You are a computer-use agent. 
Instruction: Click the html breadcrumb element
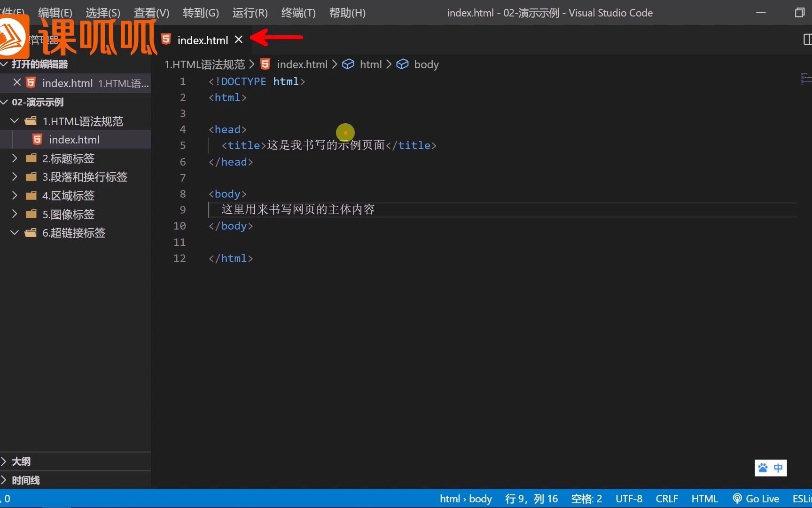(x=371, y=64)
